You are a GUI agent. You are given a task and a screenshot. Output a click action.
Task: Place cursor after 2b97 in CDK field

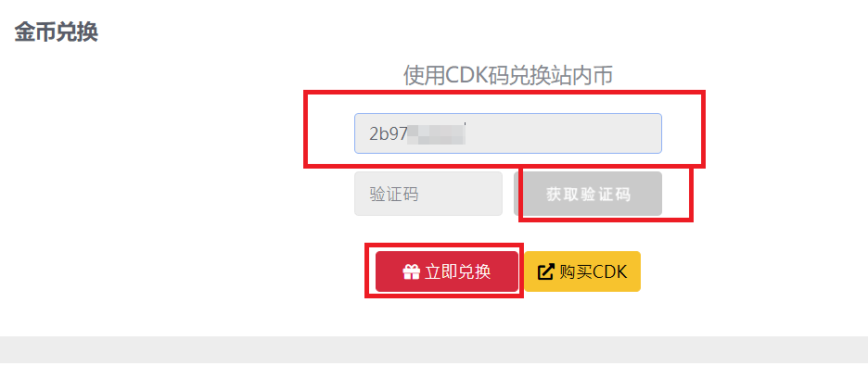click(x=409, y=134)
